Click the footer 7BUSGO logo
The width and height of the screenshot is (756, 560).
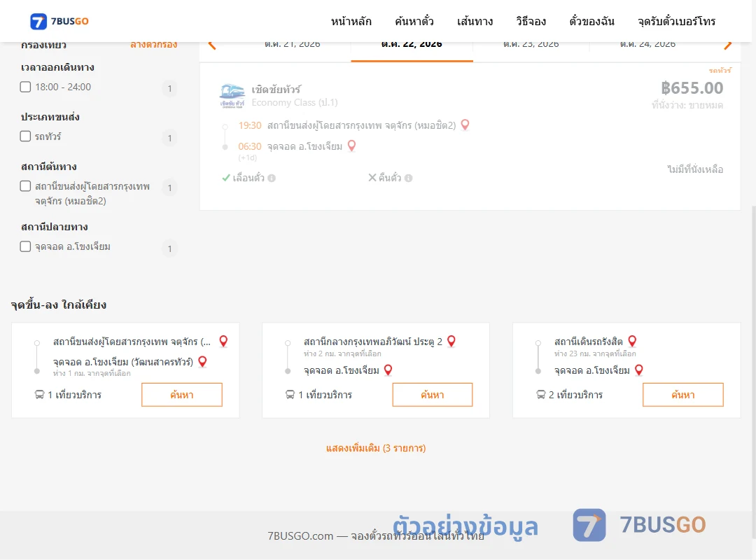click(639, 525)
